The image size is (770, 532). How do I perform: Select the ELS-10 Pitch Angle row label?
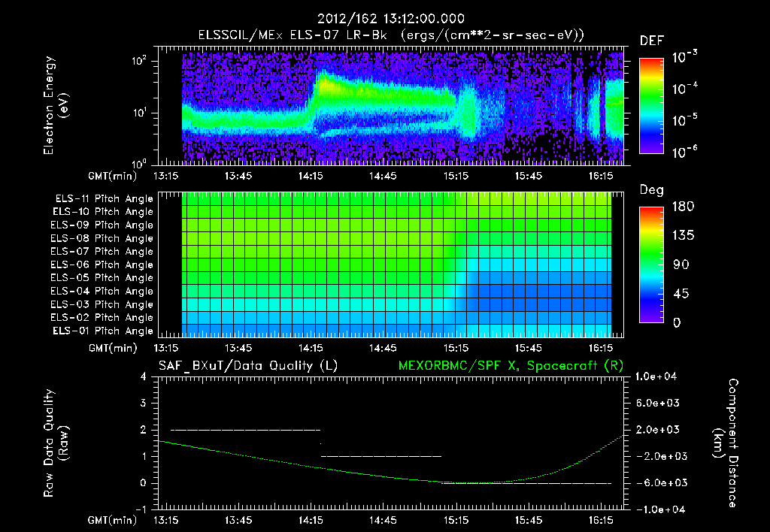(103, 212)
